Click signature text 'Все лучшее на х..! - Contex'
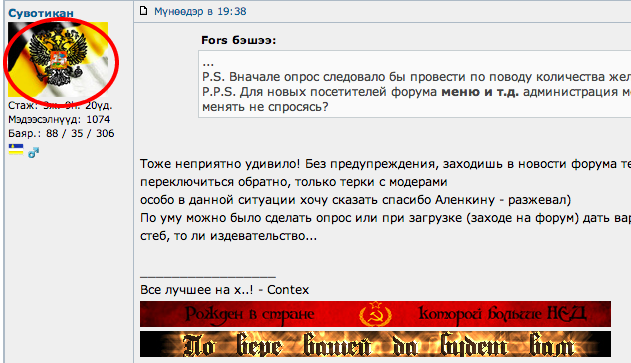 [x=225, y=290]
